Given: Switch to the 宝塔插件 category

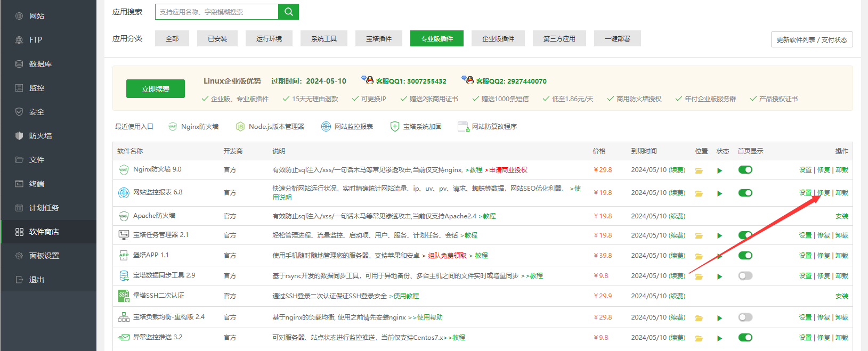Looking at the screenshot, I should click(379, 38).
